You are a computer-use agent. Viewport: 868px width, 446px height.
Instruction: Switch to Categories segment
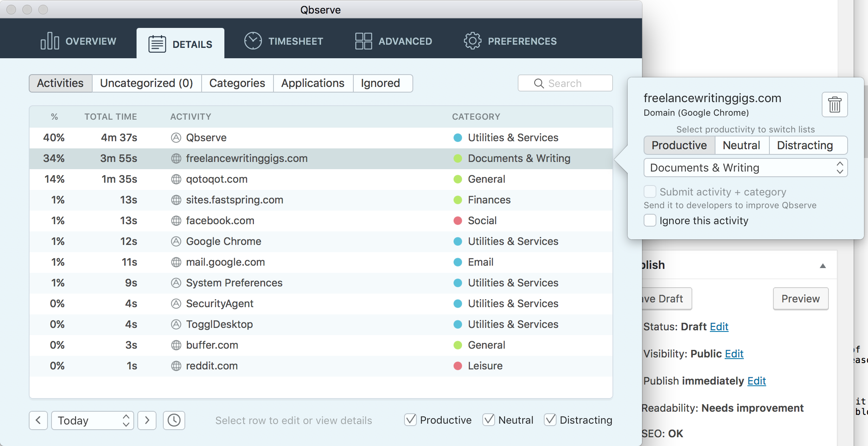237,83
